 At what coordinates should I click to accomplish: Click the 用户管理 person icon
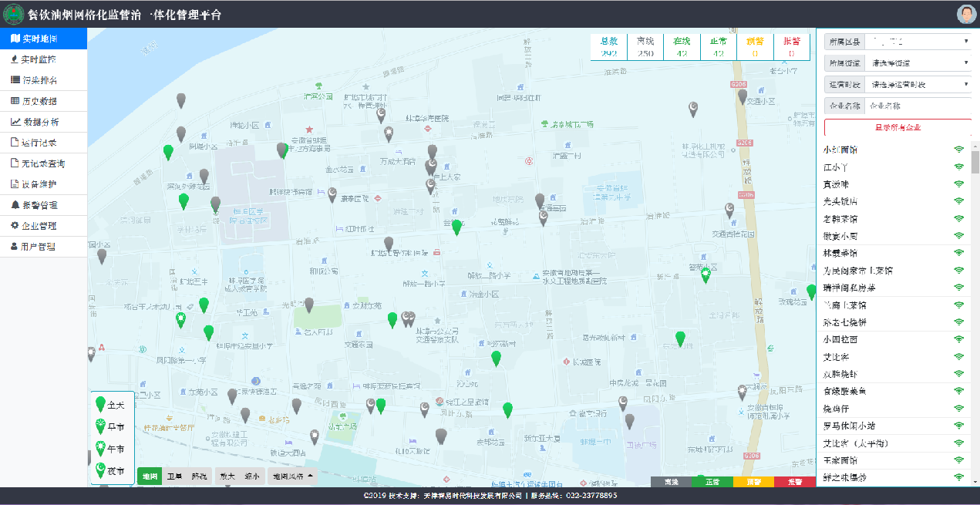click(15, 247)
